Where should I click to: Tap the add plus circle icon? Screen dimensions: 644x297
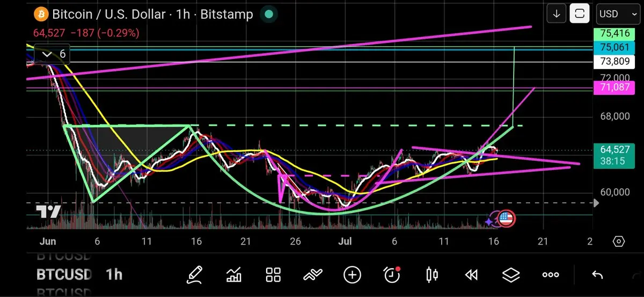point(352,275)
